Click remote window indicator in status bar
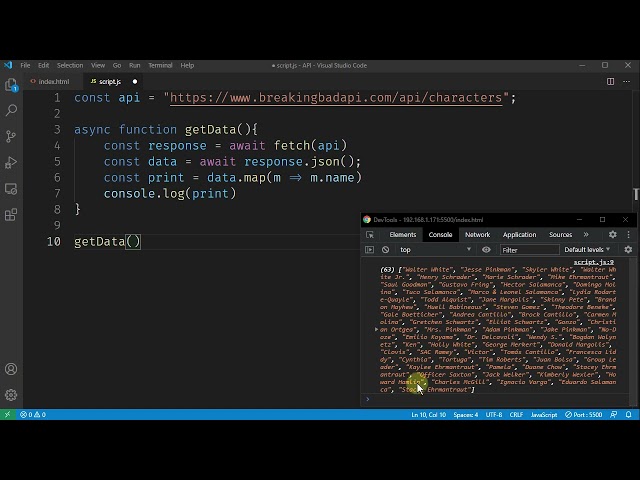The image size is (640, 480). pyautogui.click(x=7, y=415)
